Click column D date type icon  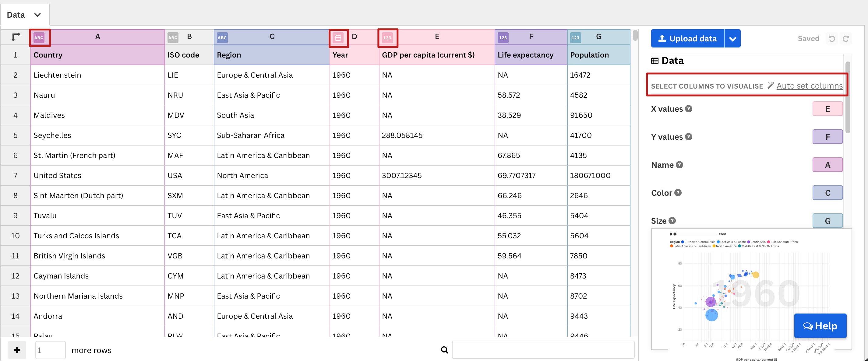(x=338, y=37)
